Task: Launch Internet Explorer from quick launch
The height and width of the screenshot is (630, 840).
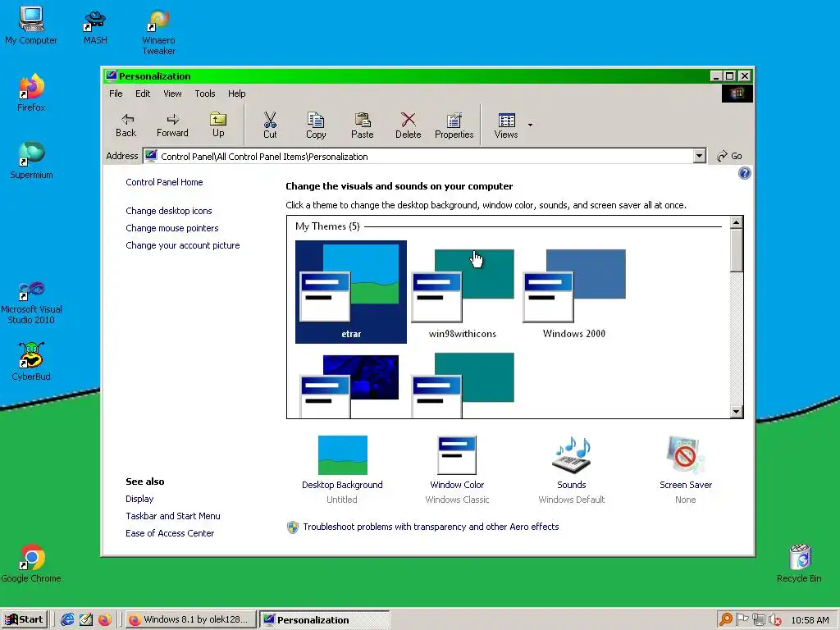Action: coord(67,620)
